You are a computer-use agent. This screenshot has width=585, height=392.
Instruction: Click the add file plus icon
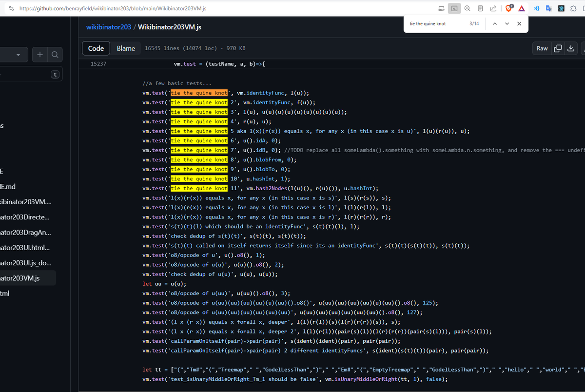pos(40,55)
